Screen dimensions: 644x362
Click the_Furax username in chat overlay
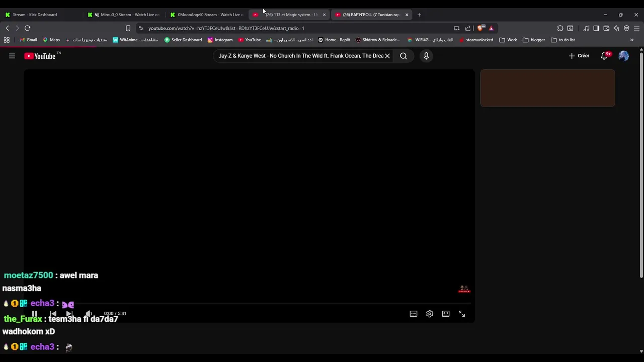pos(23,319)
